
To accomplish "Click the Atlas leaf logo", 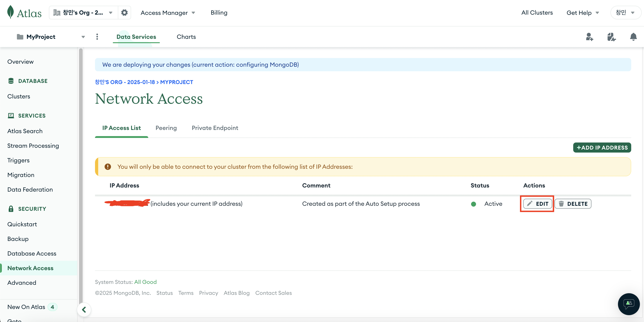I will [x=11, y=12].
